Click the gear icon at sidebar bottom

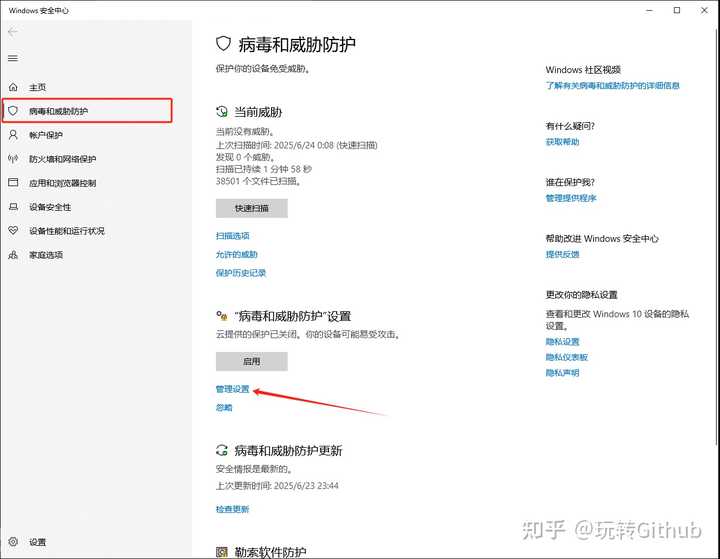pyautogui.click(x=13, y=542)
